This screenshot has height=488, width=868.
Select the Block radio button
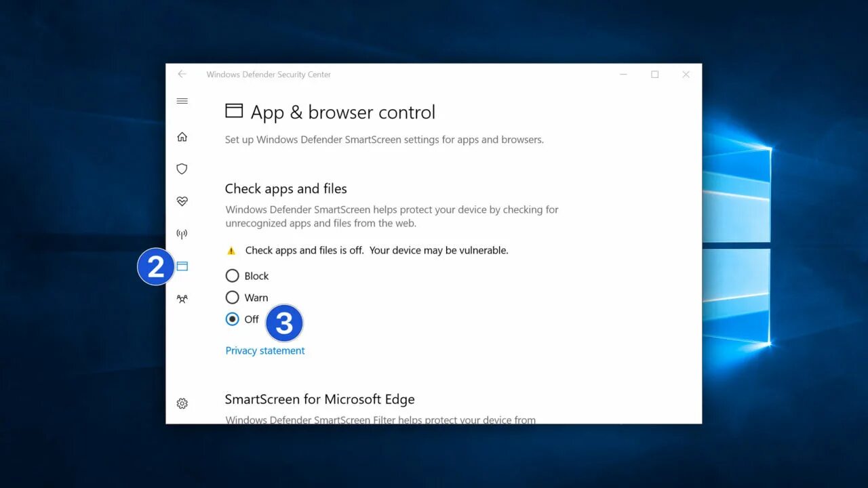pos(232,276)
